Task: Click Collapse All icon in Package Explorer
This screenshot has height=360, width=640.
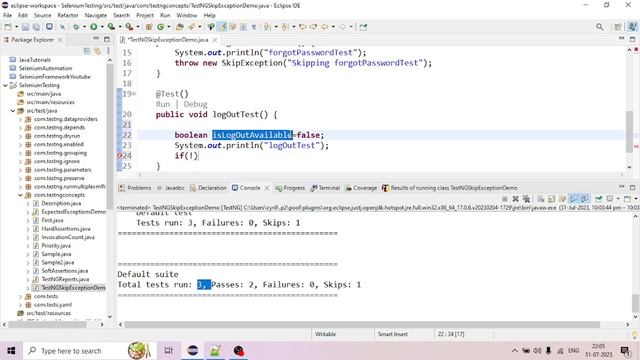Action: click(x=87, y=51)
